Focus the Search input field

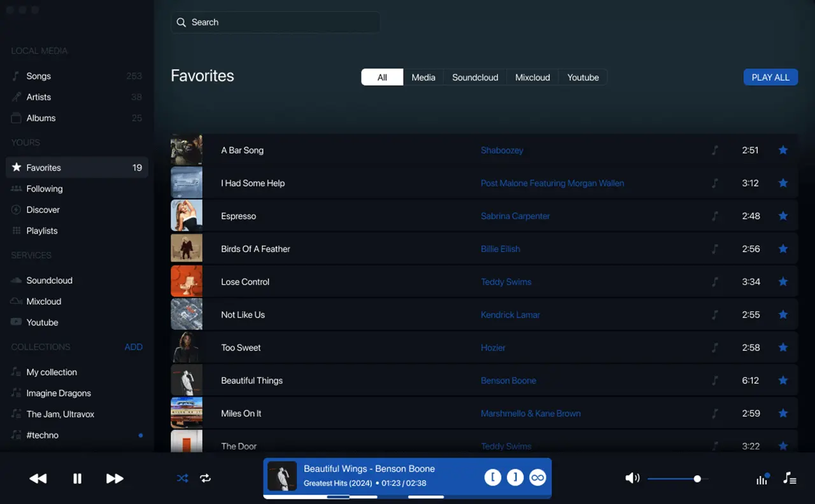coord(276,22)
